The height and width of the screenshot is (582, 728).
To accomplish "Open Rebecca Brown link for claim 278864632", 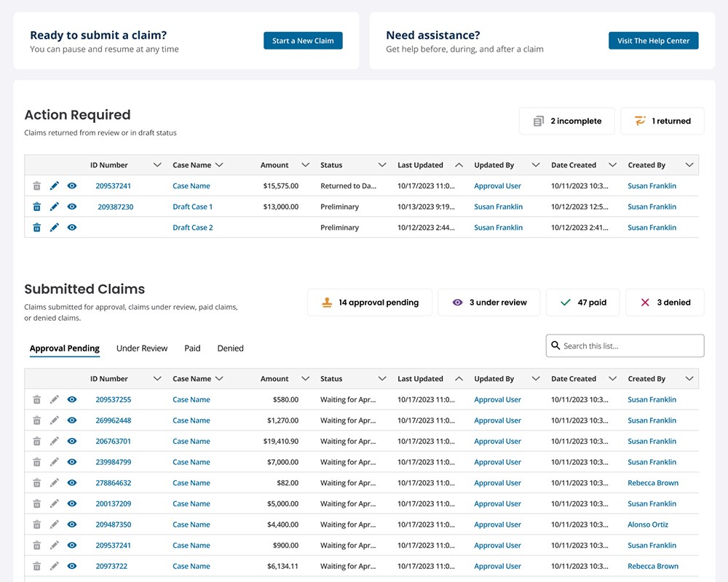I will click(653, 482).
